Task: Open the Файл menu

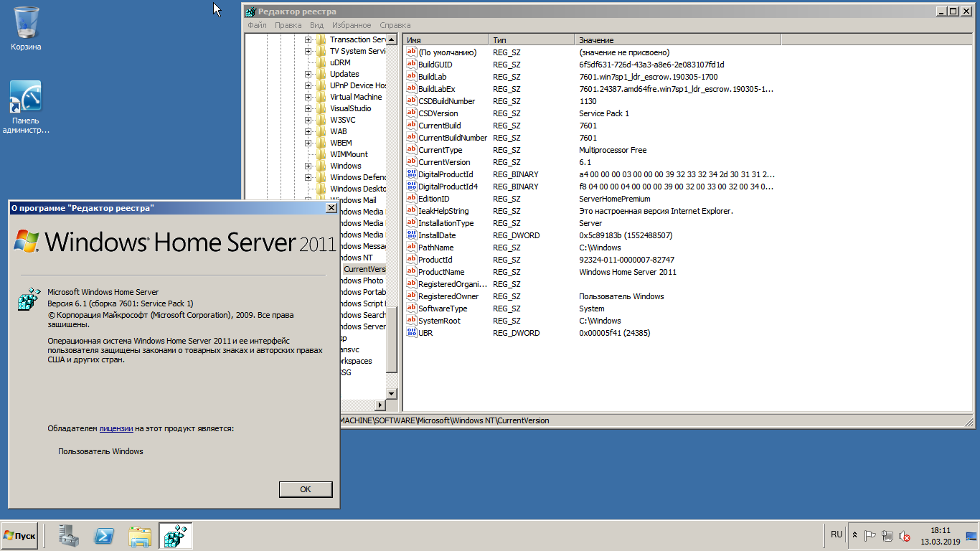Action: (x=257, y=25)
